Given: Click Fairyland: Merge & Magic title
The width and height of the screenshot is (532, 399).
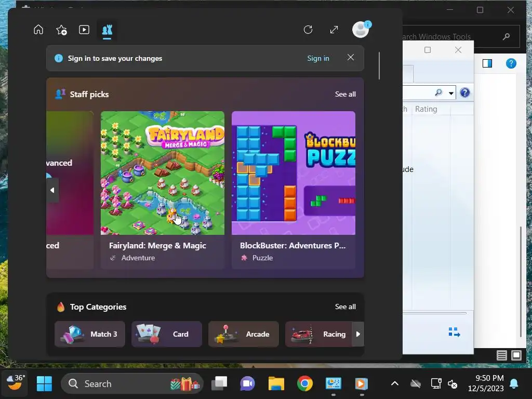Looking at the screenshot, I should coord(157,245).
